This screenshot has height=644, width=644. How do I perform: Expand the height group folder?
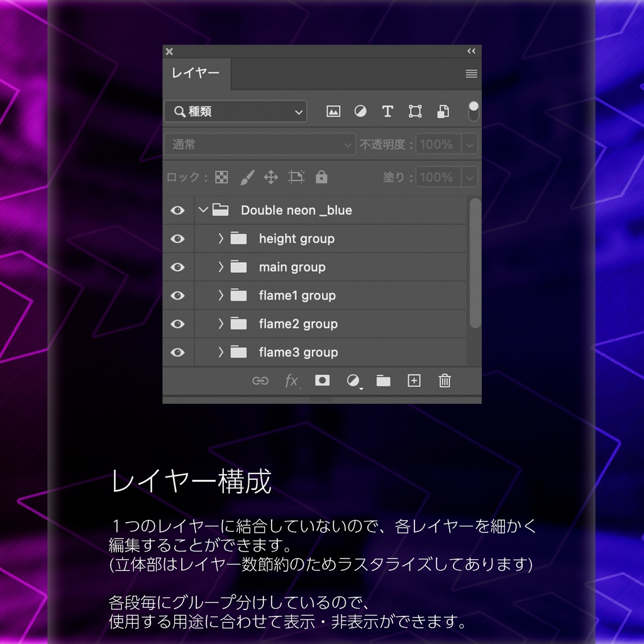219,238
